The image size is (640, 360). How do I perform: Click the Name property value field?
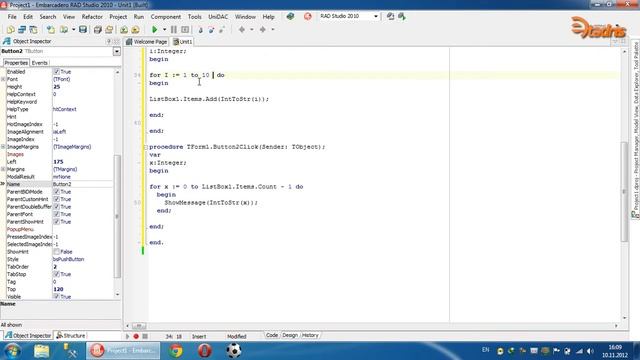(83, 184)
